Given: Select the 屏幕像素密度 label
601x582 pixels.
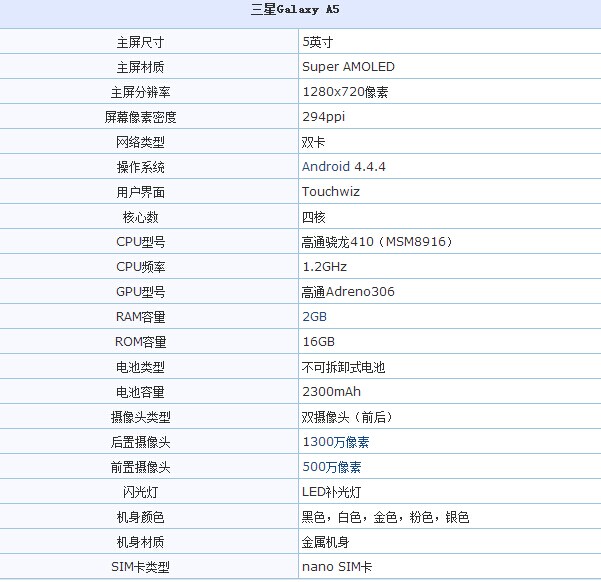Looking at the screenshot, I should coord(140,117).
